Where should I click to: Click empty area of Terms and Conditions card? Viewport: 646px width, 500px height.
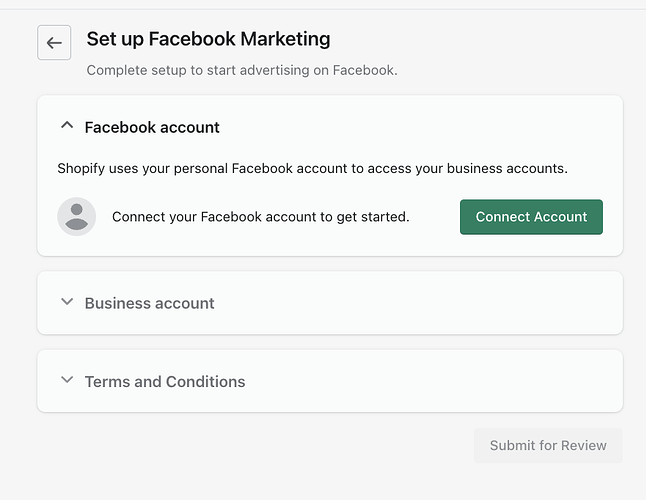click(x=430, y=381)
